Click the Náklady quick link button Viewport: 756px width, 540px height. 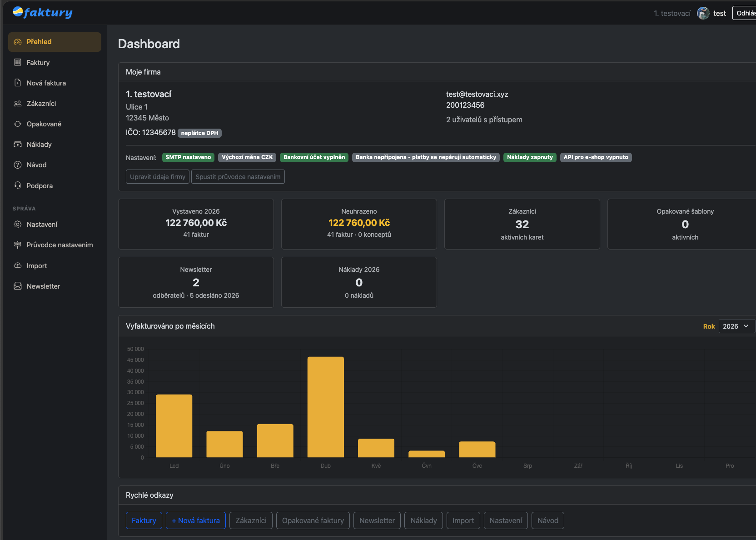click(423, 520)
